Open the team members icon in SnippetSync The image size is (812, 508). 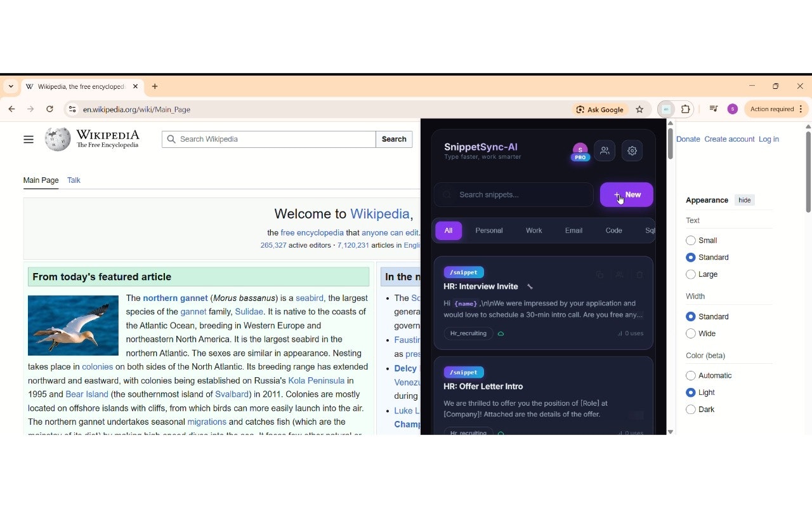pos(605,150)
